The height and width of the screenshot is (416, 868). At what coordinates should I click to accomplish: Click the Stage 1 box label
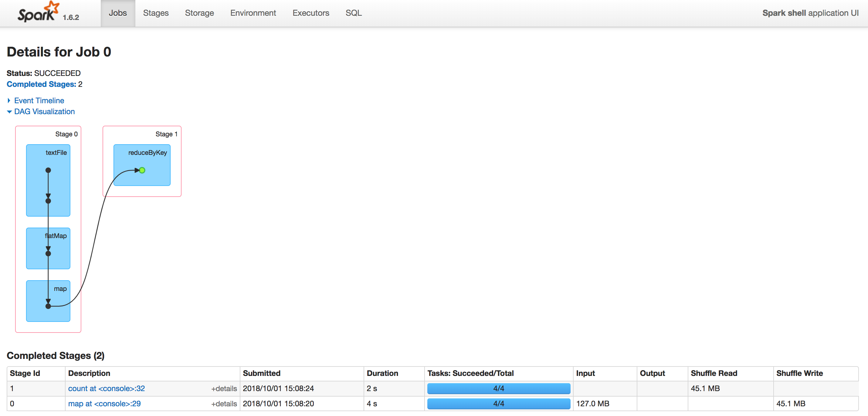[166, 134]
